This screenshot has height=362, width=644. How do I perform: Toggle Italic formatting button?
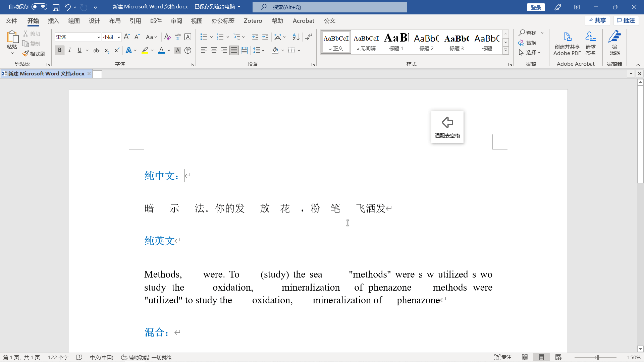click(69, 50)
